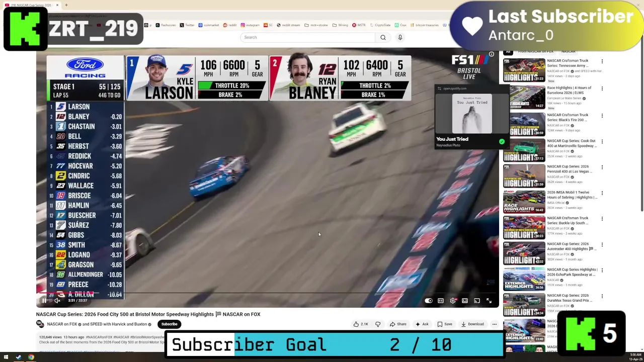Open the NASCAR on FOX channel avatar
Screen dimensions: 644x362
pos(40,324)
